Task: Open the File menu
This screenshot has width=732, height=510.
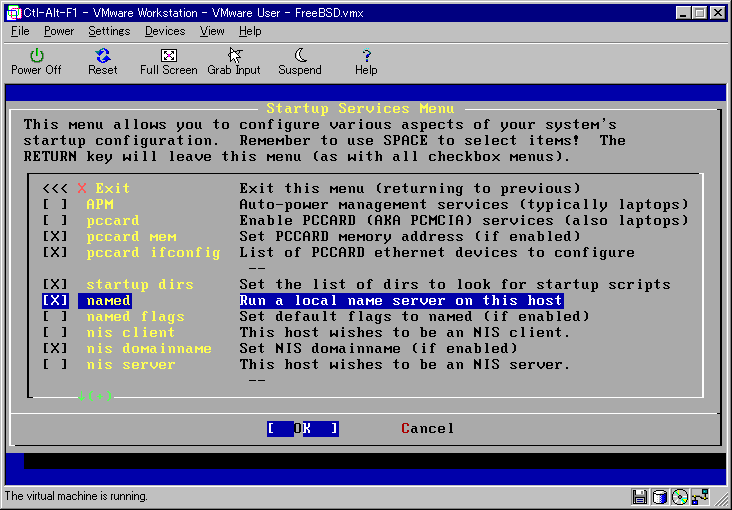Action: pyautogui.click(x=20, y=31)
